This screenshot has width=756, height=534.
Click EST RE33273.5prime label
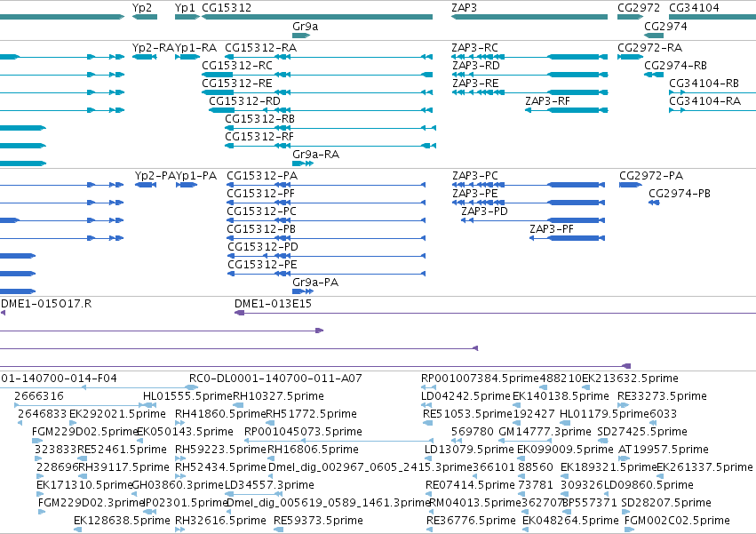[662, 396]
